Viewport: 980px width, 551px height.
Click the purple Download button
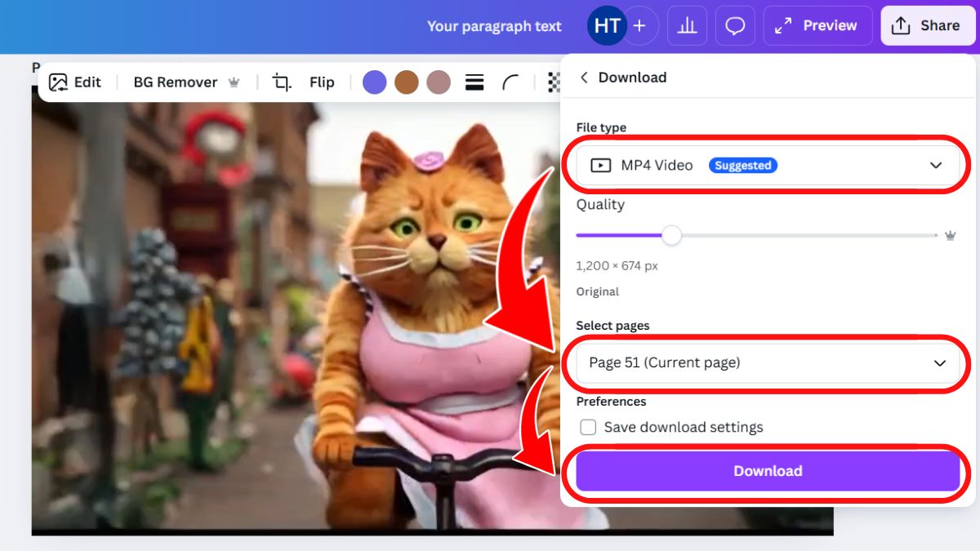pyautogui.click(x=768, y=471)
